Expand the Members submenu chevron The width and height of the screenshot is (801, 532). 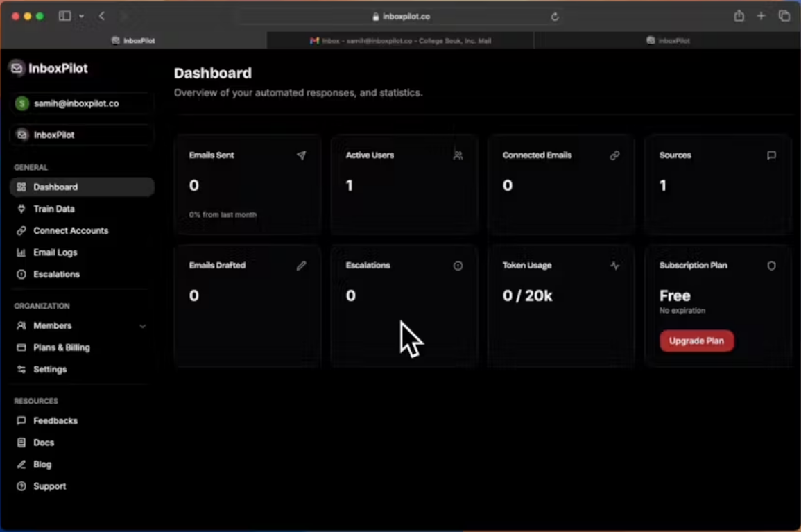point(143,326)
